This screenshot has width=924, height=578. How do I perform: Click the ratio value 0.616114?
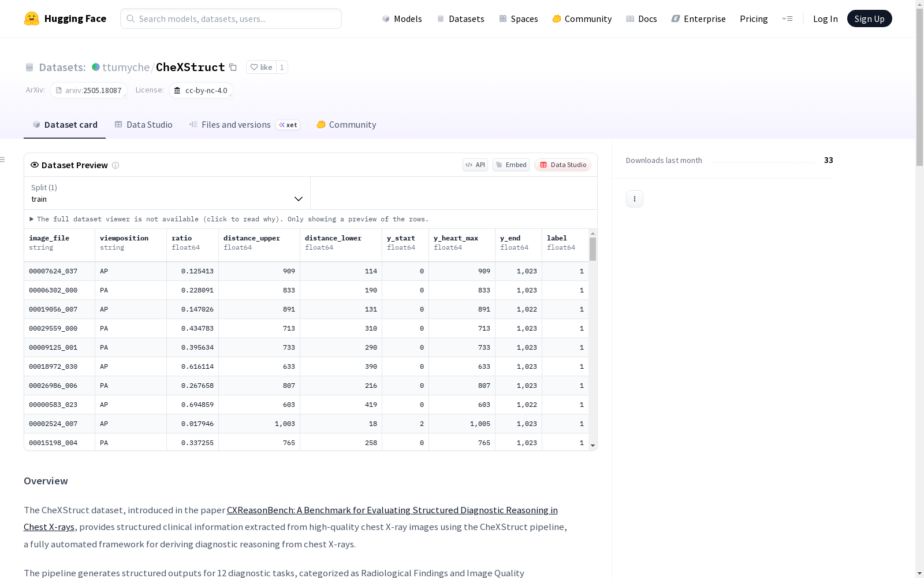197,366
